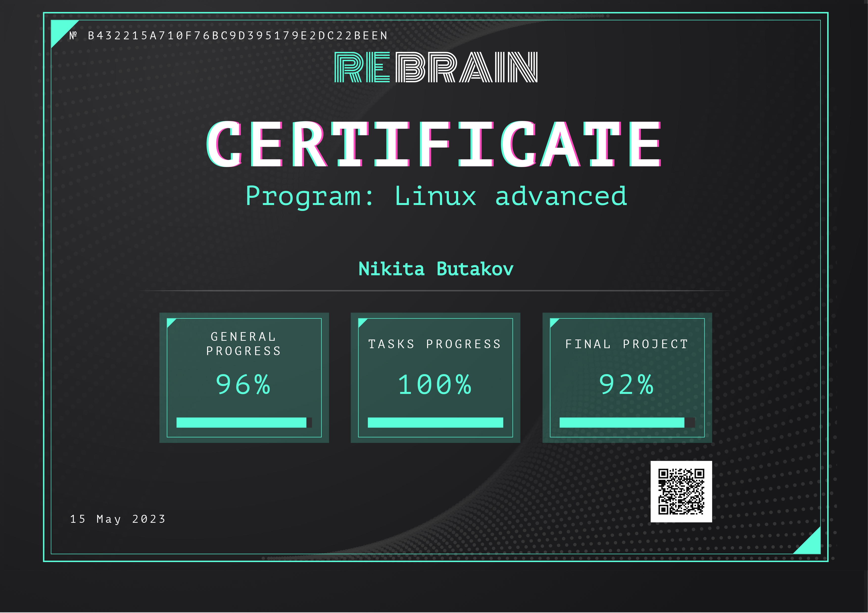Click the 100% value

435,385
